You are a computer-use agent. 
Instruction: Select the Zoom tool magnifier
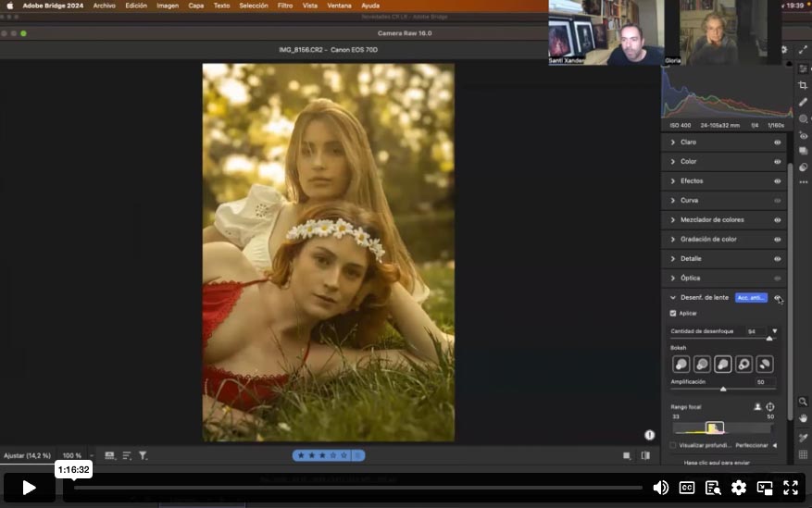pyautogui.click(x=803, y=402)
